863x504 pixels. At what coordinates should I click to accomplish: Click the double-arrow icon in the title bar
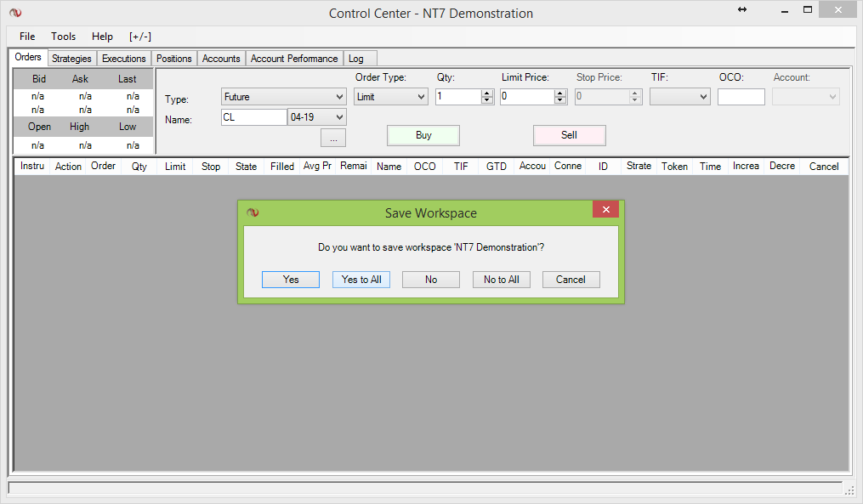coord(742,9)
